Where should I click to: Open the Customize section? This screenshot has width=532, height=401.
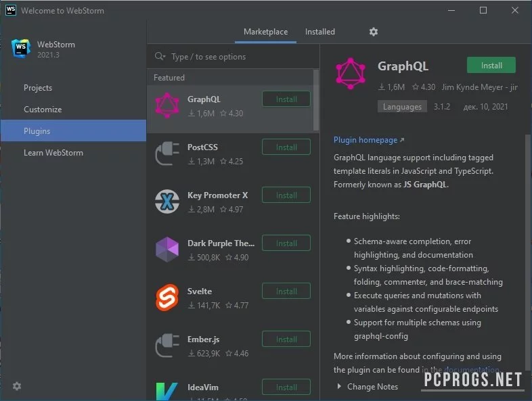coord(73,110)
